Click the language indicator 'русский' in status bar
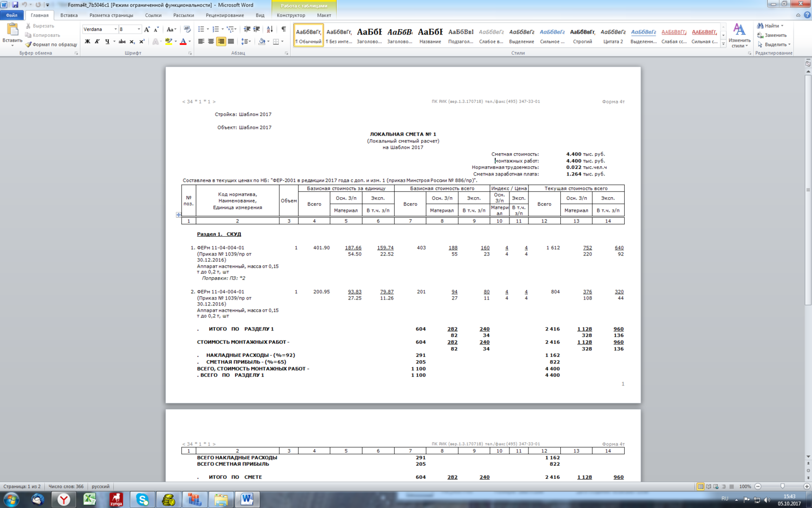The width and height of the screenshot is (812, 508). click(101, 486)
